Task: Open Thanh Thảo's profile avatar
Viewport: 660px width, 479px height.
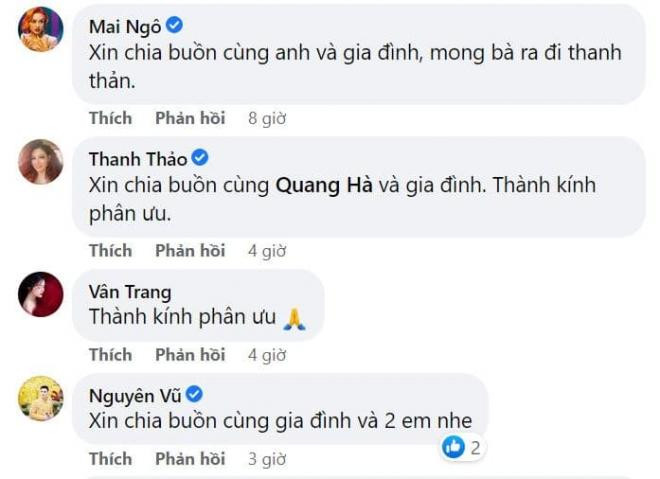Action: point(41,162)
